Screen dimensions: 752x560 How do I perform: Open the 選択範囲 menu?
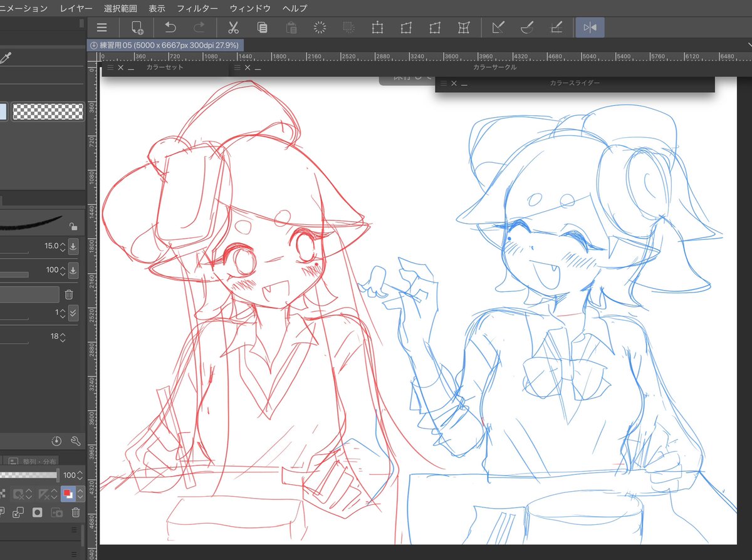click(120, 8)
